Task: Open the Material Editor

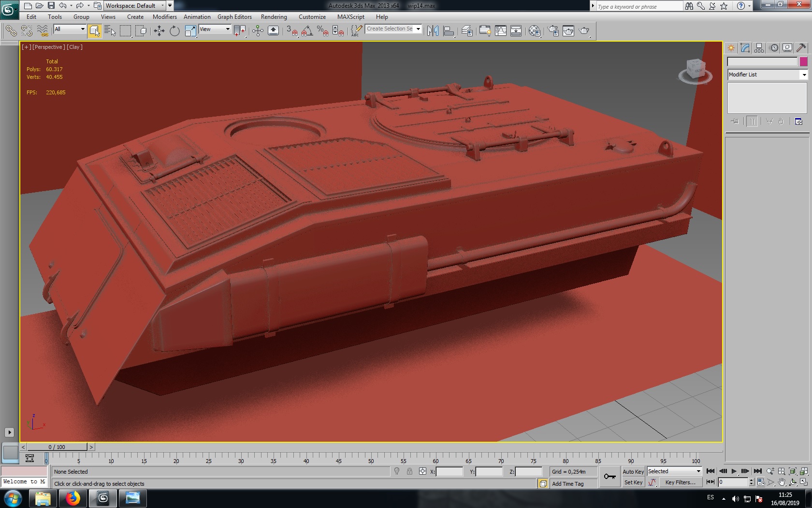Action: click(535, 31)
